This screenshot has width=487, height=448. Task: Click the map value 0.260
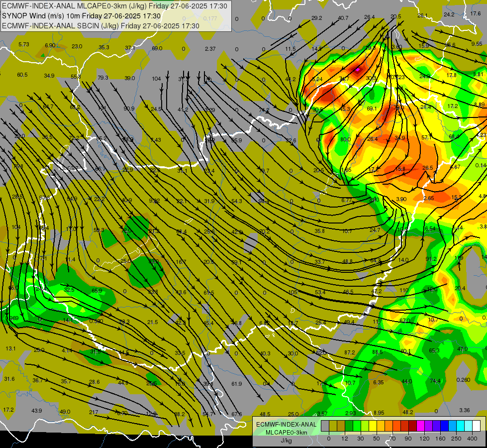464,380
